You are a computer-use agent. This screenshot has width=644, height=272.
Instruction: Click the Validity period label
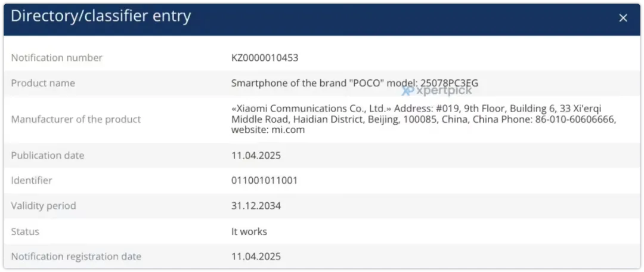coord(44,205)
